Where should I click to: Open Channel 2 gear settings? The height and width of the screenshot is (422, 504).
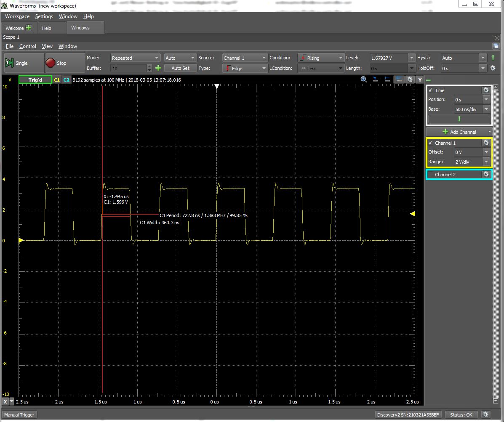coord(486,174)
